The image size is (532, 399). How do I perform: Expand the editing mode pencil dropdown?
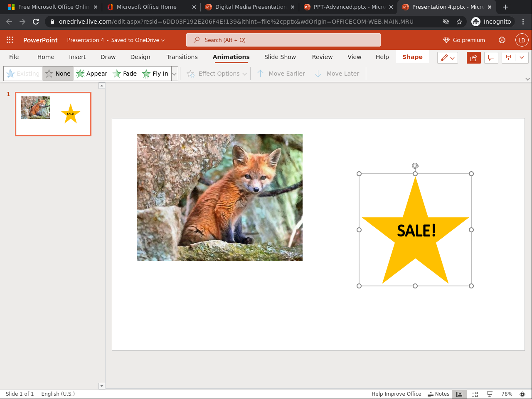point(448,58)
